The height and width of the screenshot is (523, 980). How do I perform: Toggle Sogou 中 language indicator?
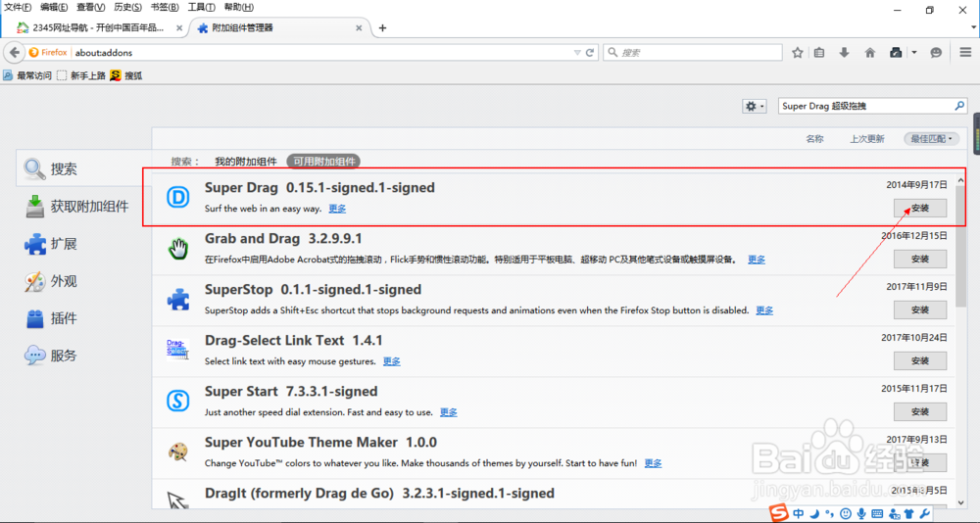tap(799, 513)
